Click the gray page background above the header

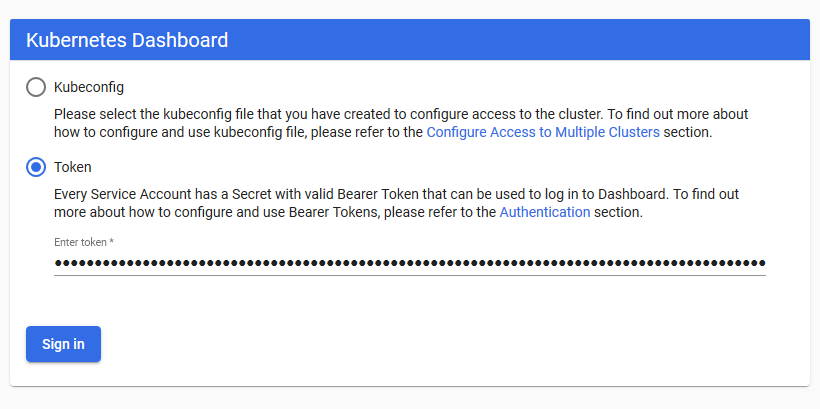410,9
